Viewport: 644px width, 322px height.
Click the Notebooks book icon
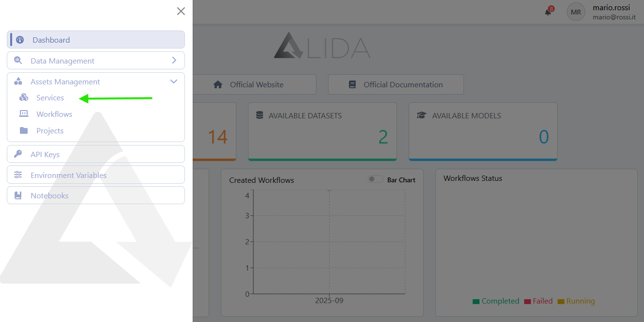click(x=18, y=195)
